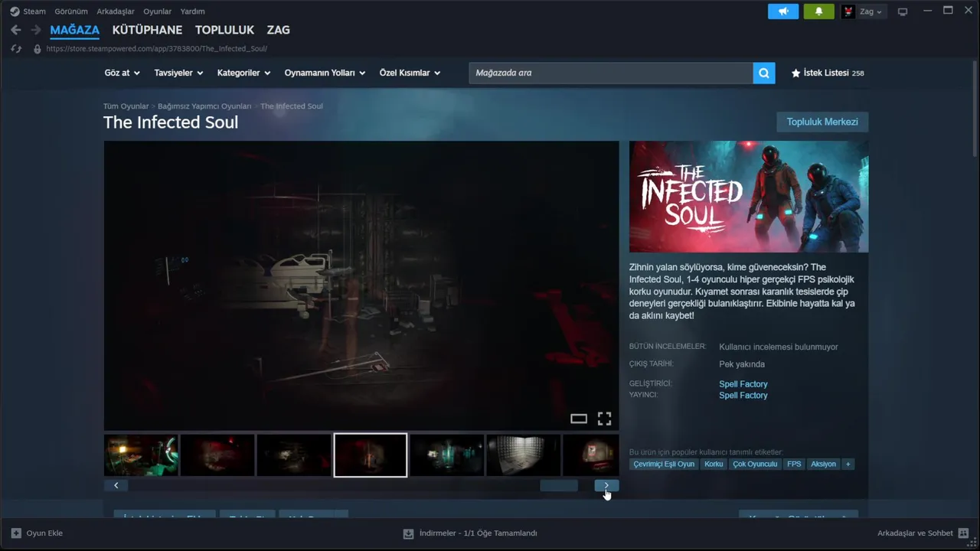Select the fifth screenshot thumbnail
Screen dimensions: 980x551
[447, 455]
